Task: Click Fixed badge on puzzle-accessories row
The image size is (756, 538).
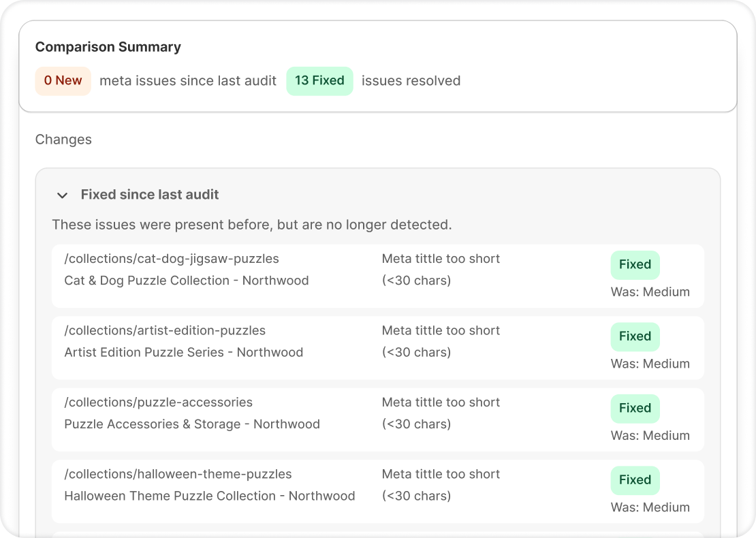Action: pos(635,409)
